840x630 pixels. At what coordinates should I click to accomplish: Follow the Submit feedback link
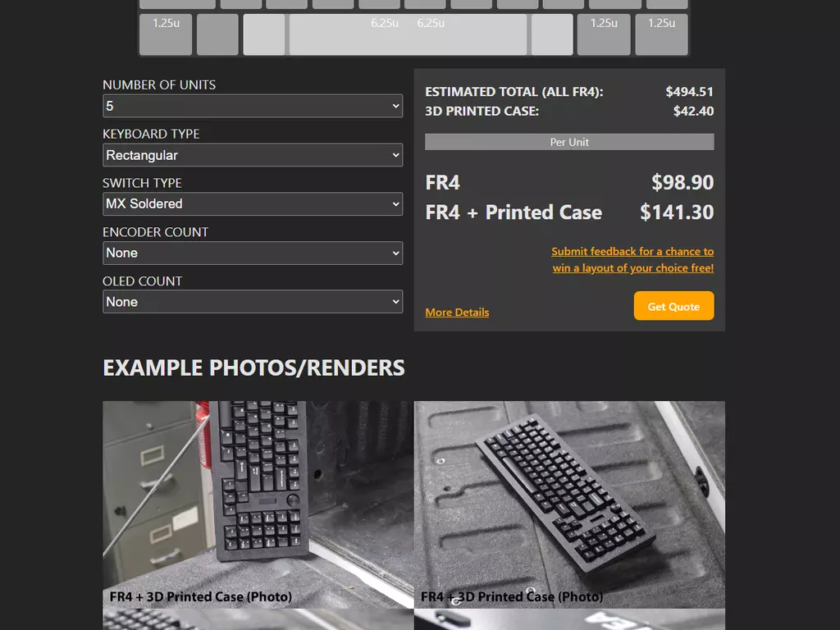pos(632,260)
